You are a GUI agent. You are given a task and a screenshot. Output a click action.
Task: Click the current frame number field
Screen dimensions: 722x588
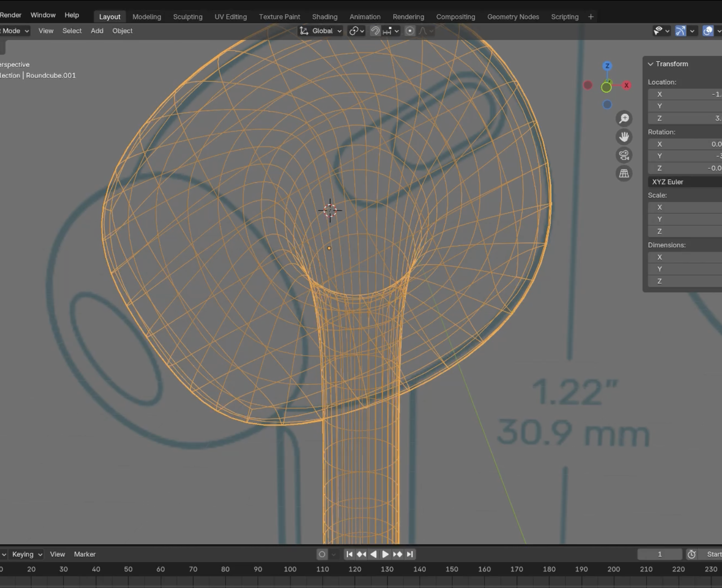[659, 554]
